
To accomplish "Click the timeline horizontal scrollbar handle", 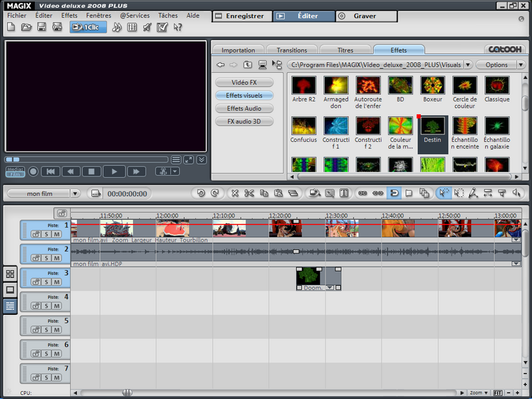I will coord(127,393).
